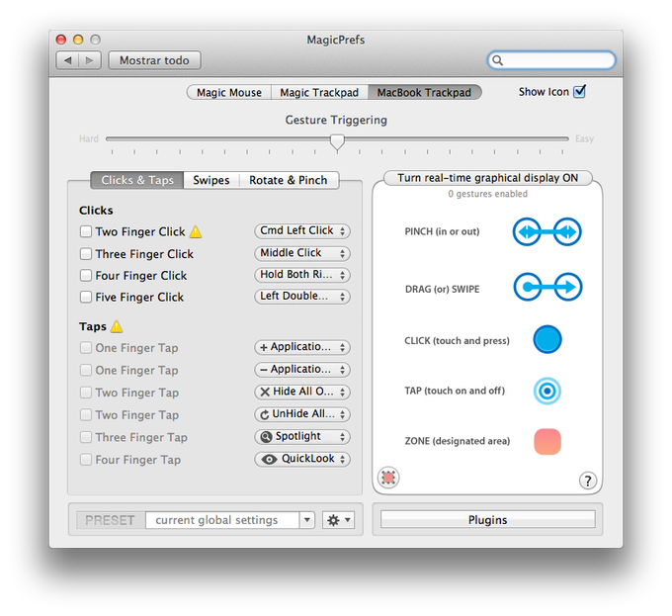
Task: Click the warning icon next to Two Finger Click
Action: tap(196, 231)
